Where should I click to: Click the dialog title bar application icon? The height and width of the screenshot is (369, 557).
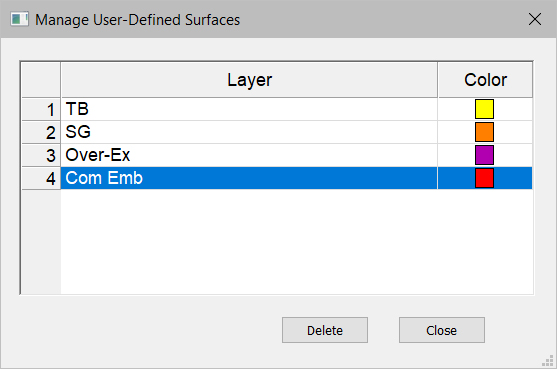click(19, 19)
